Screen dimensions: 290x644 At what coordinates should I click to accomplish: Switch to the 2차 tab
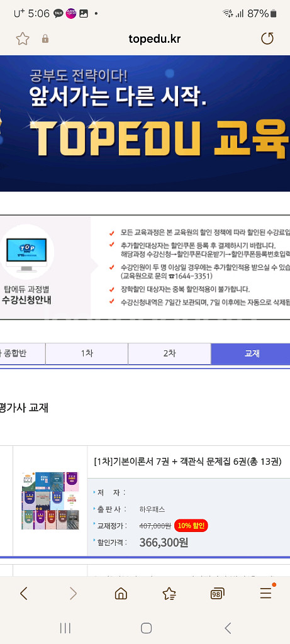pos(170,353)
